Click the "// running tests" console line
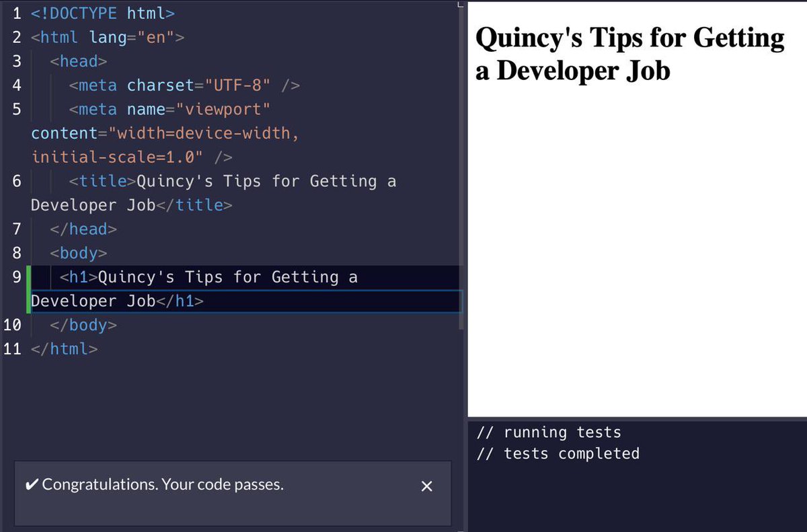Image resolution: width=807 pixels, height=532 pixels. click(x=549, y=432)
